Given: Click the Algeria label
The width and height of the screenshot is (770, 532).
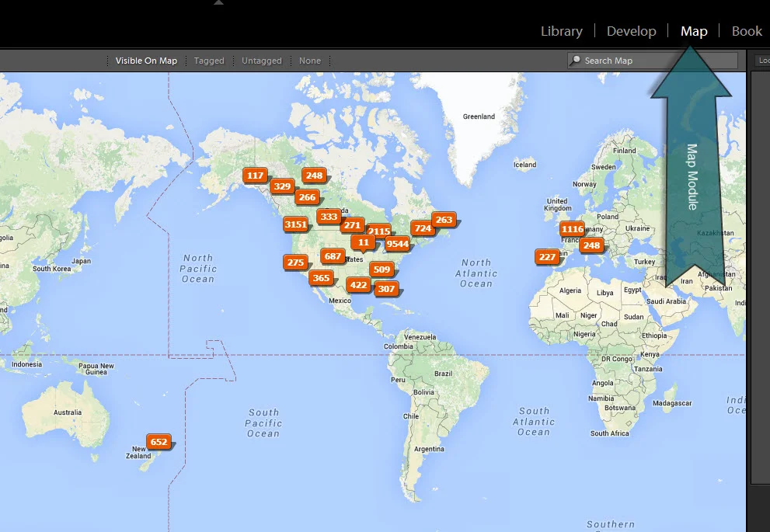Looking at the screenshot, I should (x=570, y=291).
